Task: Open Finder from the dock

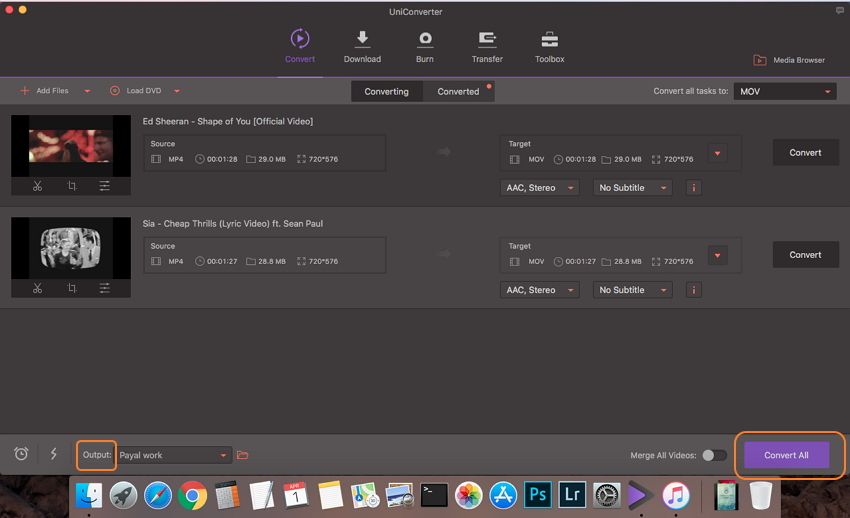Action: click(89, 495)
